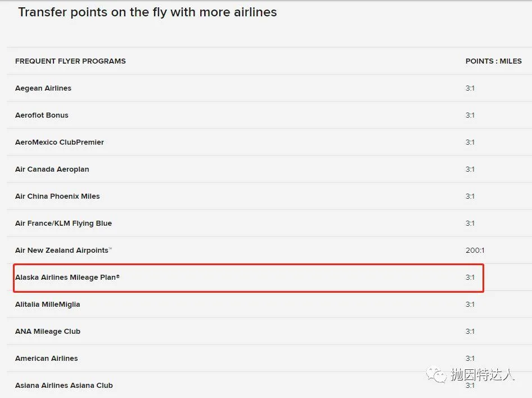This screenshot has height=398, width=532.
Task: Click the American Airlines program
Action: pyautogui.click(x=47, y=359)
